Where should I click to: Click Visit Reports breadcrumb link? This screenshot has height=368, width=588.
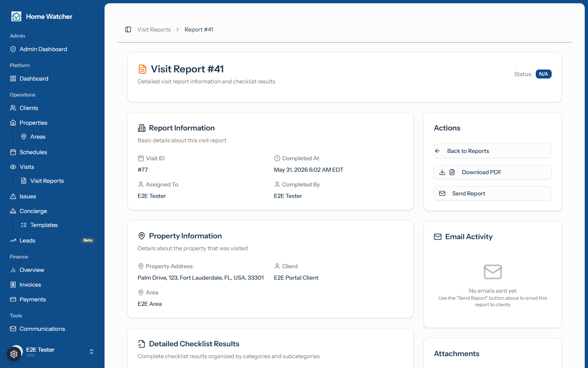[154, 29]
